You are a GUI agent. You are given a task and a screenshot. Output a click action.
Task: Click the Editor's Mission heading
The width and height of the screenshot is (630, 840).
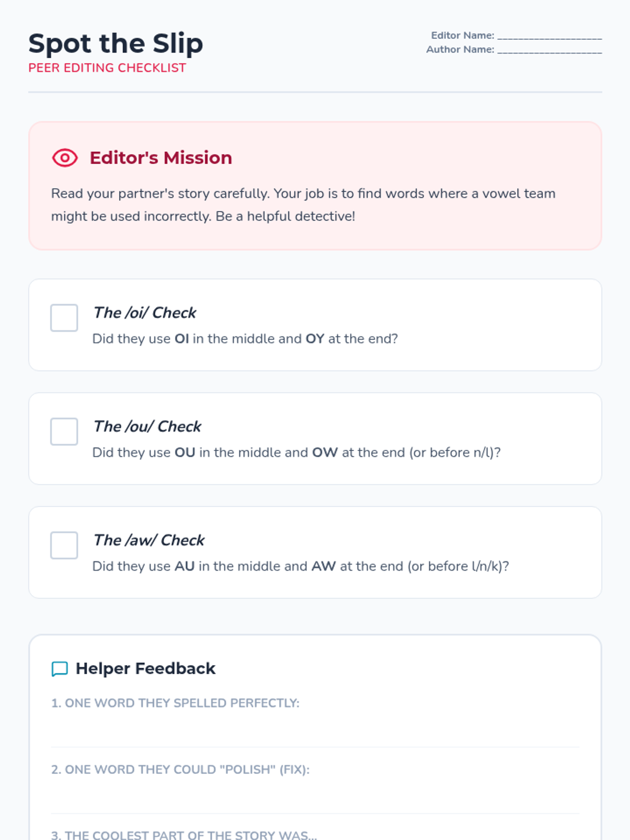click(x=161, y=158)
